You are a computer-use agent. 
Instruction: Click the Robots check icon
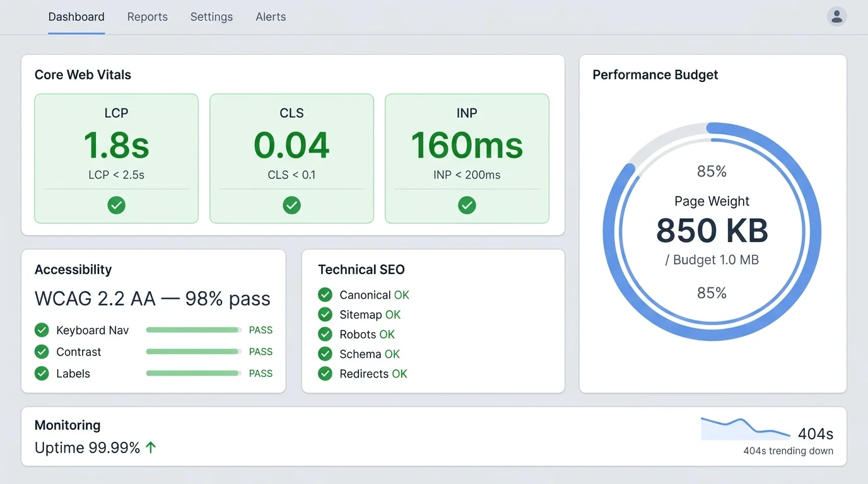tap(325, 334)
